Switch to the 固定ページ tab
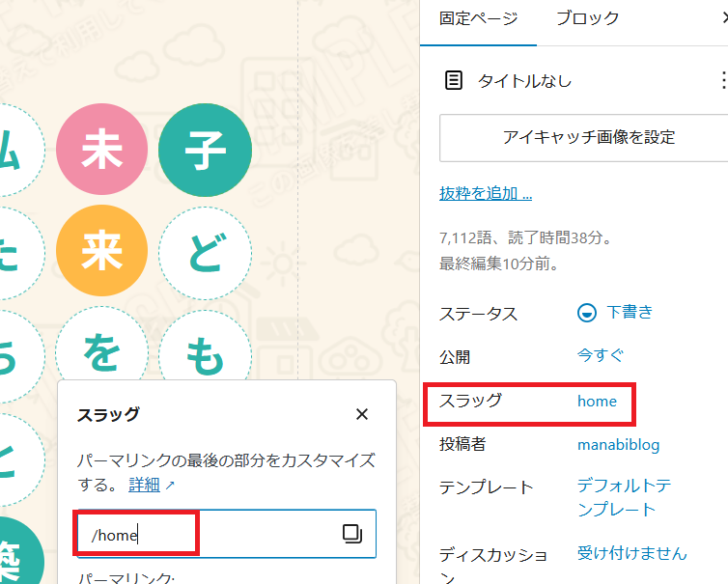The image size is (728, 584). [x=478, y=18]
